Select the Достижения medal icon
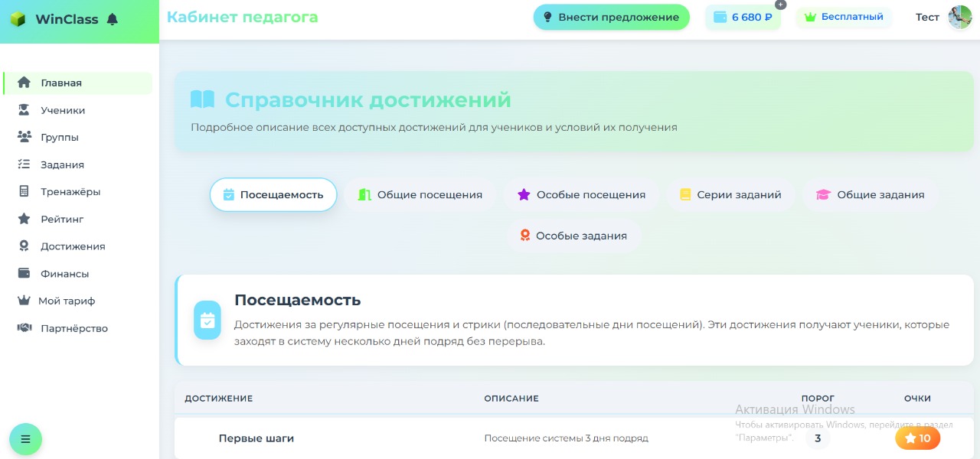Viewport: 980px width, 459px height. 24,246
